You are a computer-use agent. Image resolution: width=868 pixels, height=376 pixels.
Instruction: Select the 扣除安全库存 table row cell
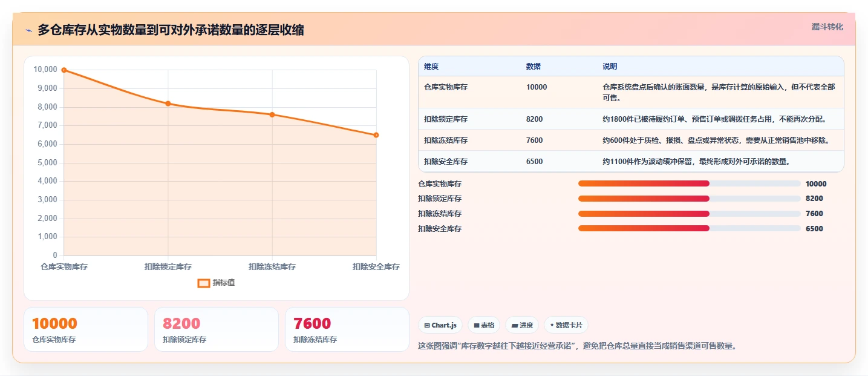click(446, 162)
